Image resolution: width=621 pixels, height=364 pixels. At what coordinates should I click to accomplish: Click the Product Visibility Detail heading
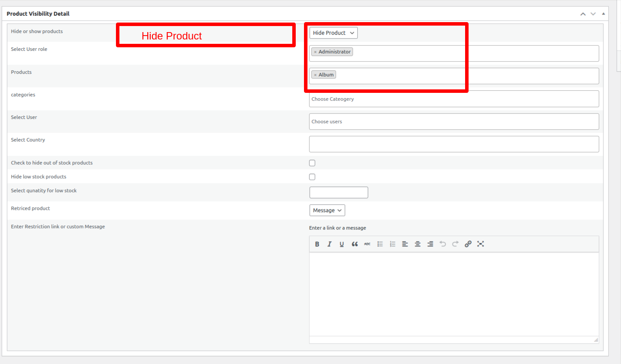[38, 14]
